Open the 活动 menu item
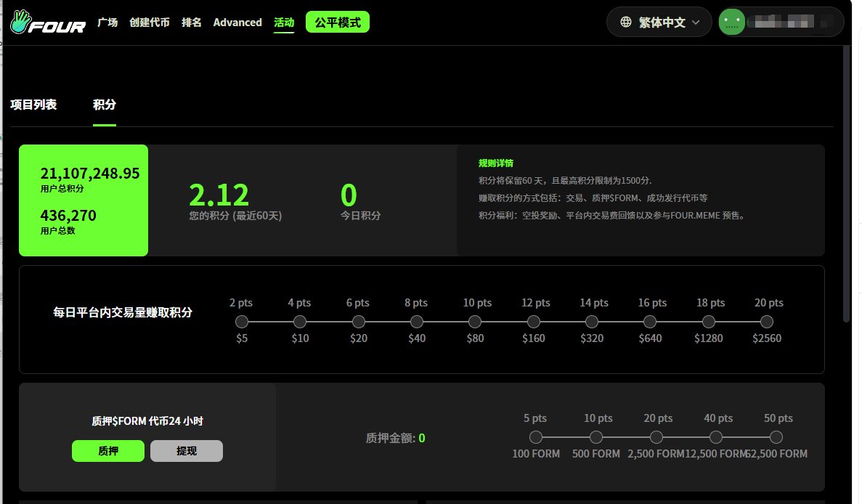This screenshot has width=862, height=504. click(284, 23)
